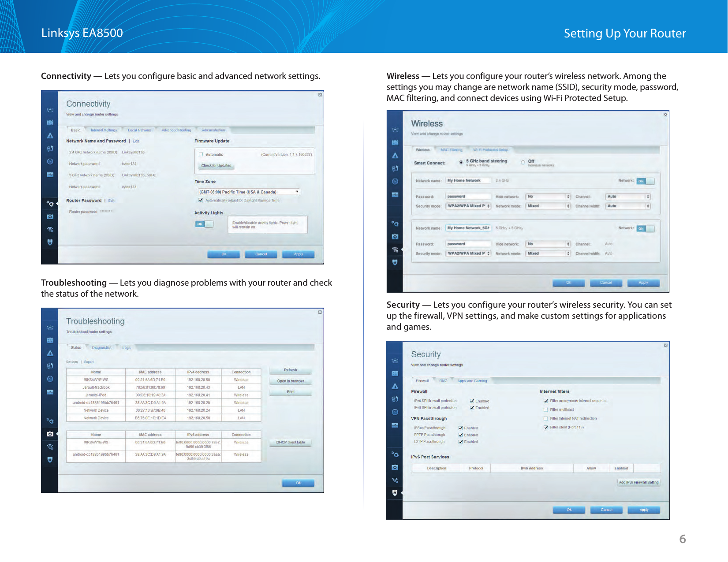Image resolution: width=728 pixels, height=562 pixels.
Task: Click Check for Updates button
Action: pyautogui.click(x=216, y=166)
